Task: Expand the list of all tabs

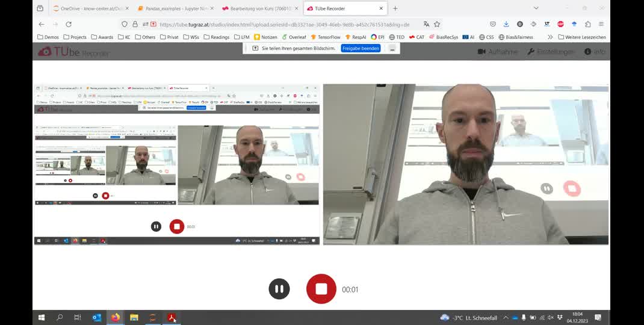Action: point(536,8)
